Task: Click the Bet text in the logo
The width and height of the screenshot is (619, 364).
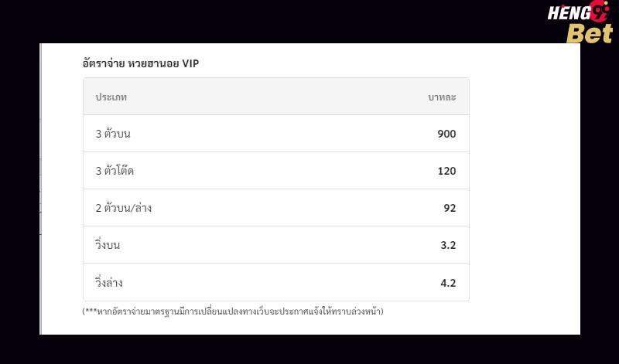Action: coord(590,33)
